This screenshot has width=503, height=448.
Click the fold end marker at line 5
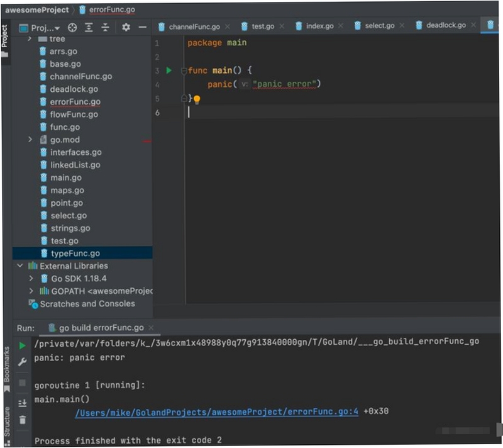point(184,98)
